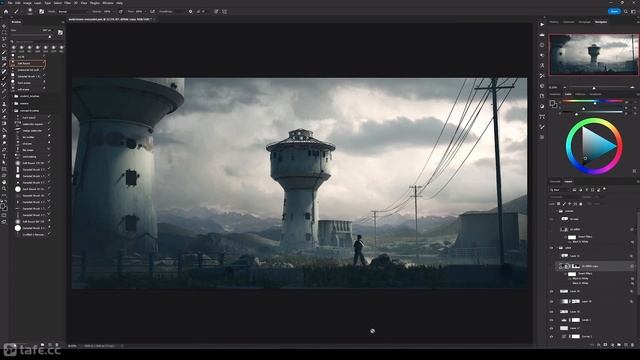Screen dimensions: 640x360
Task: Toggle visibility of the Curves 1 layer
Action: 551,337
